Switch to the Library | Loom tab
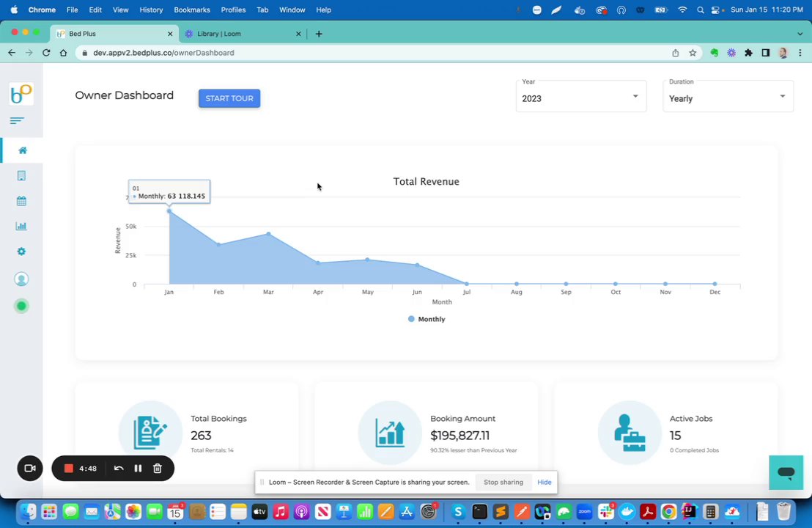The width and height of the screenshot is (812, 528). point(243,34)
